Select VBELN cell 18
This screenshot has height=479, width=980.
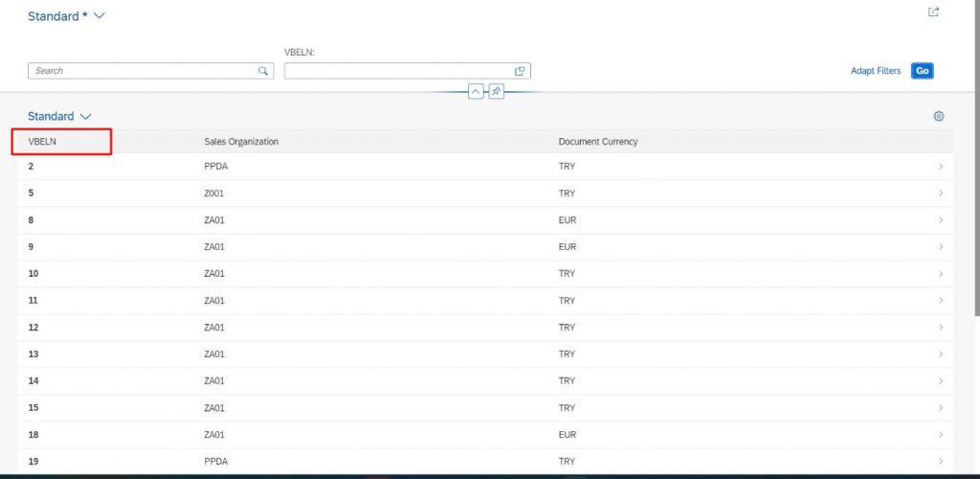(33, 435)
